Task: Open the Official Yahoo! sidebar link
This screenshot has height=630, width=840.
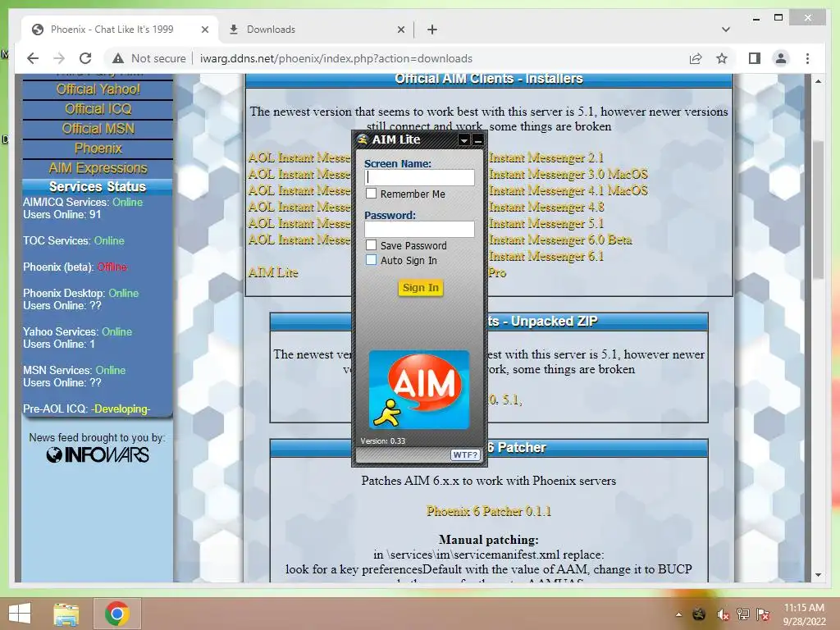Action: 98,89
